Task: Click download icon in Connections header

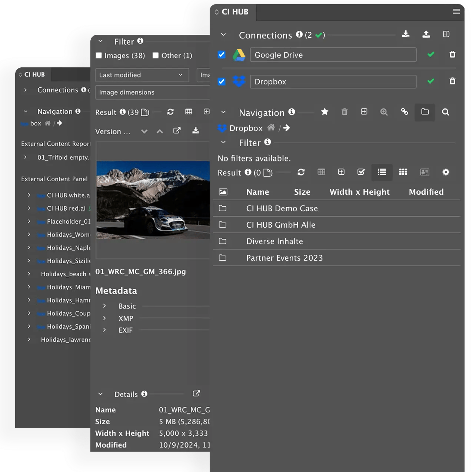Action: tap(406, 34)
